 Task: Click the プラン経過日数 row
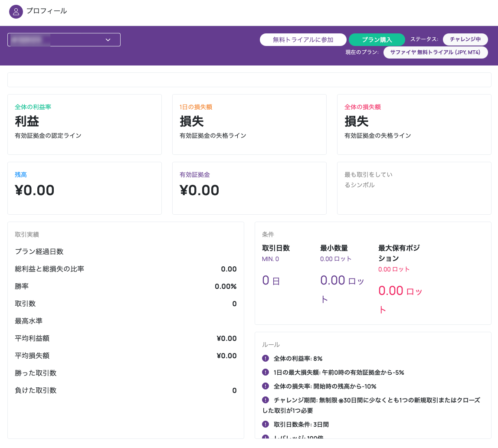pos(126,252)
